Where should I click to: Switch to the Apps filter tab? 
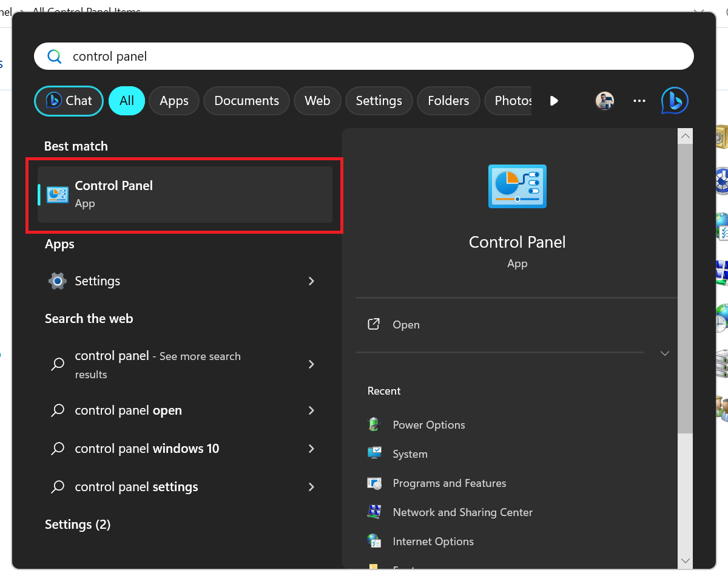(174, 101)
